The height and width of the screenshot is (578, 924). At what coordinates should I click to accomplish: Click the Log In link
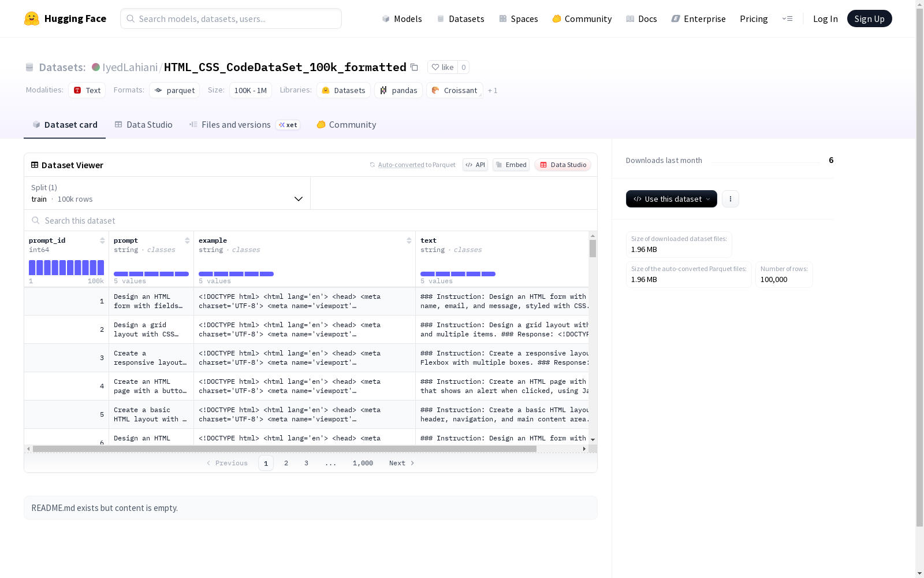coord(825,18)
